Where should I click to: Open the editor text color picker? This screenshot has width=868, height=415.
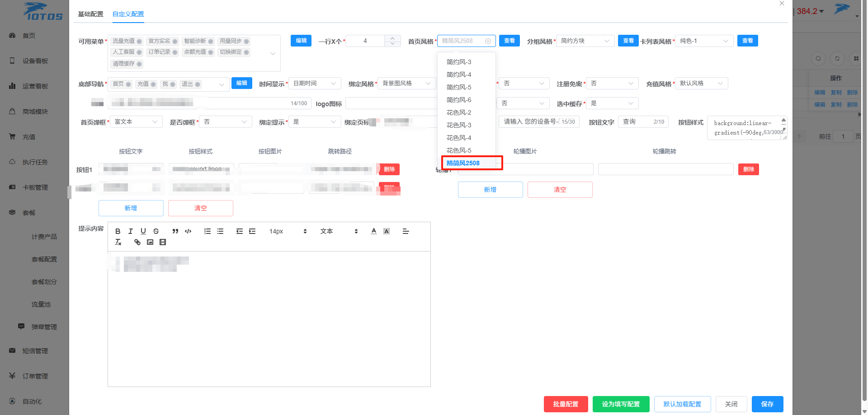coord(374,231)
